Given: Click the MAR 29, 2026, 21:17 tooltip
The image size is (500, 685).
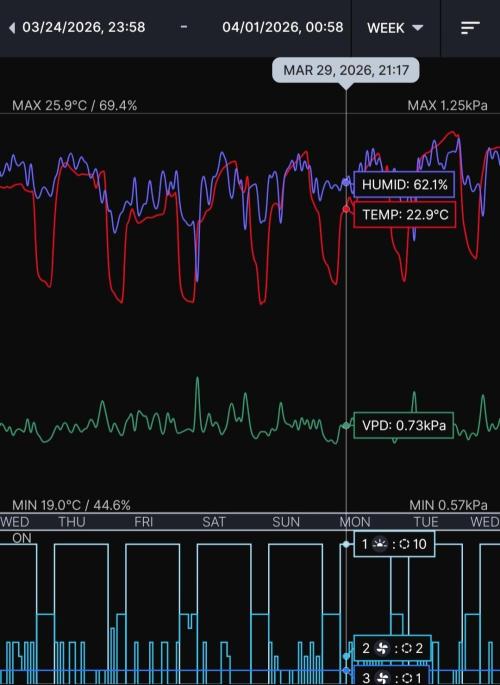Looking at the screenshot, I should click(x=346, y=70).
